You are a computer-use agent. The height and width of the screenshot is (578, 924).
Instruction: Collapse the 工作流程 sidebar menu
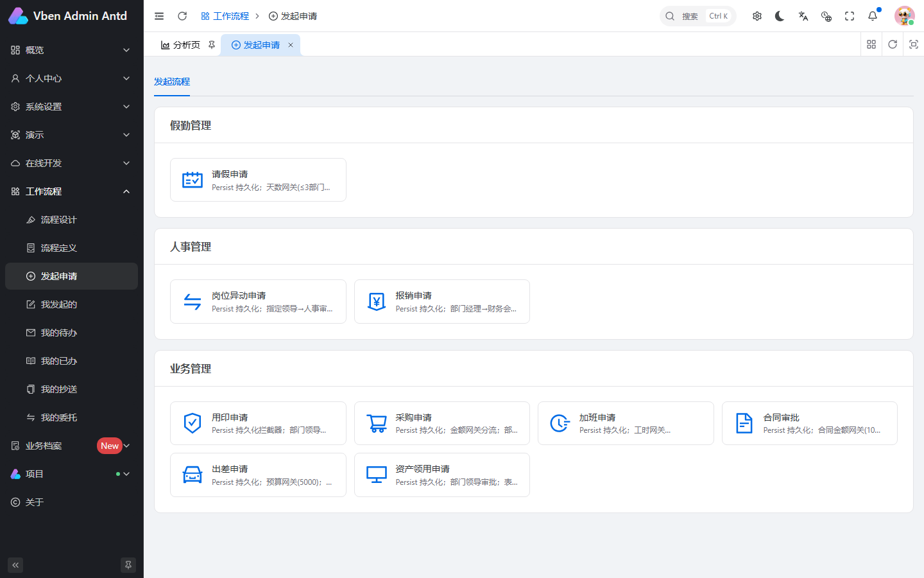coord(71,191)
